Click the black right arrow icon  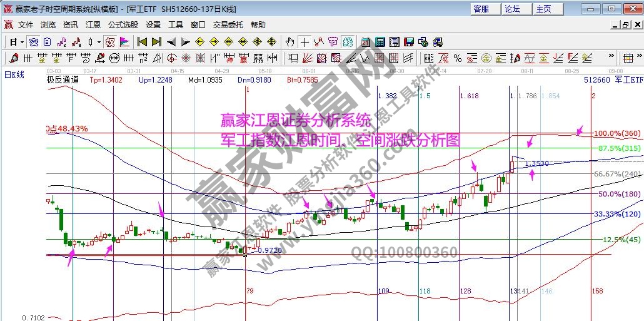(185, 42)
